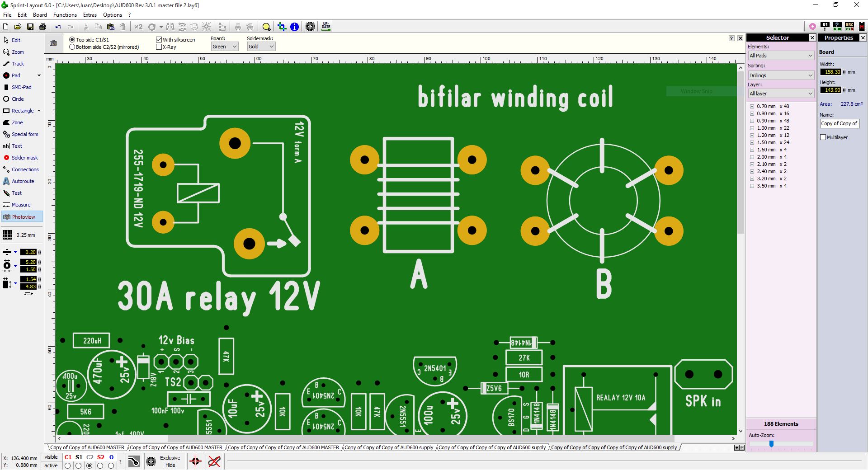Print the board using the printer icon
This screenshot has height=470, width=868.
(x=42, y=27)
